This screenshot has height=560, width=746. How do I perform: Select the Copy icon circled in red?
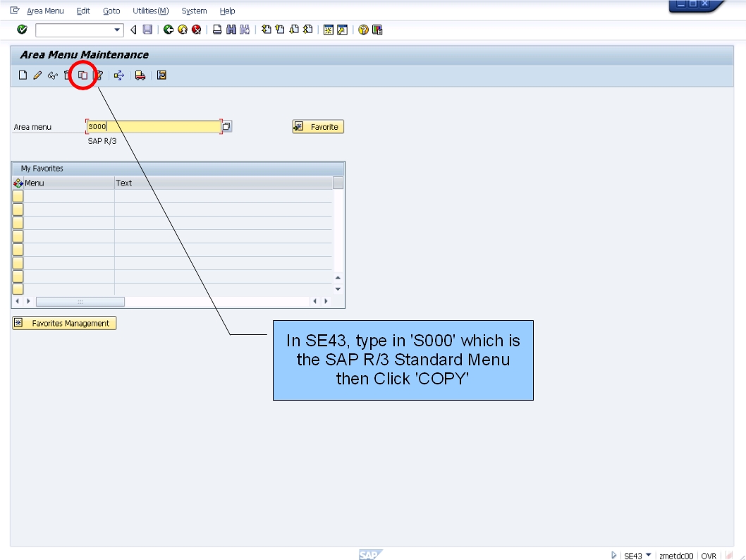[x=82, y=75]
